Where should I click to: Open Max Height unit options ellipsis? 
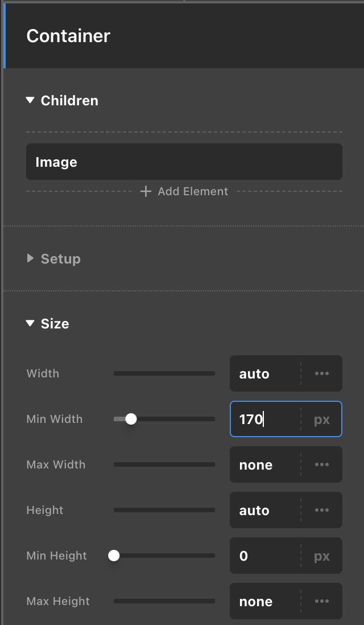[x=322, y=602]
